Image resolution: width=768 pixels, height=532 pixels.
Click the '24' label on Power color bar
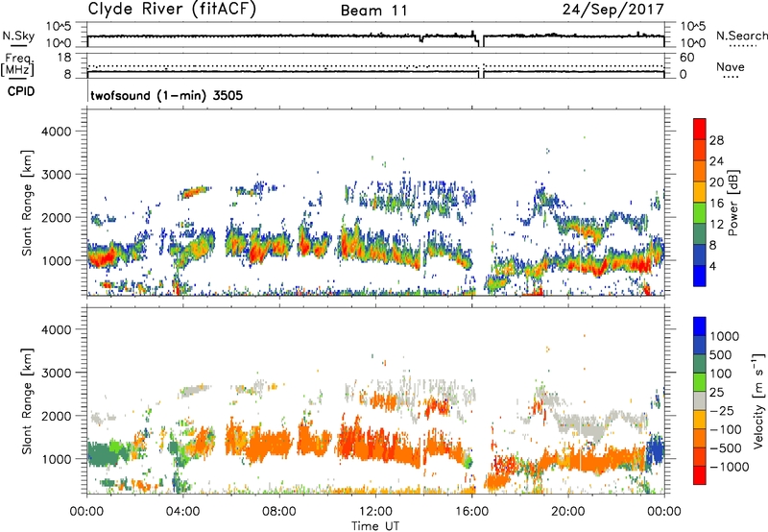[x=716, y=161]
